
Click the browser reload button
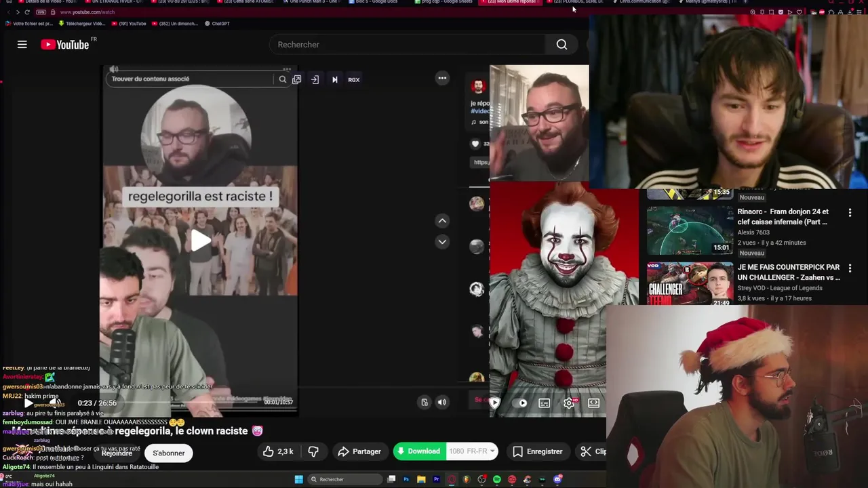(x=27, y=12)
